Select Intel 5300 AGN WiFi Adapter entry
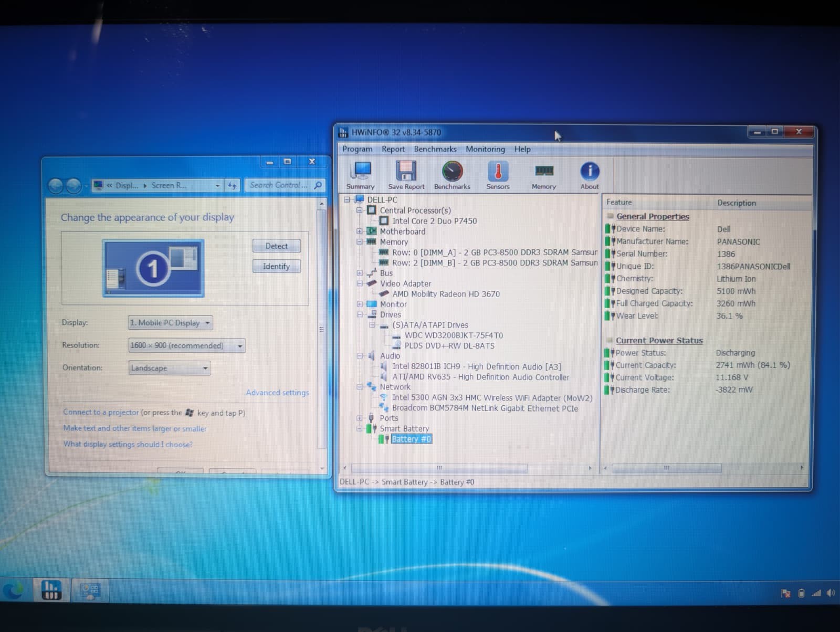 click(492, 398)
